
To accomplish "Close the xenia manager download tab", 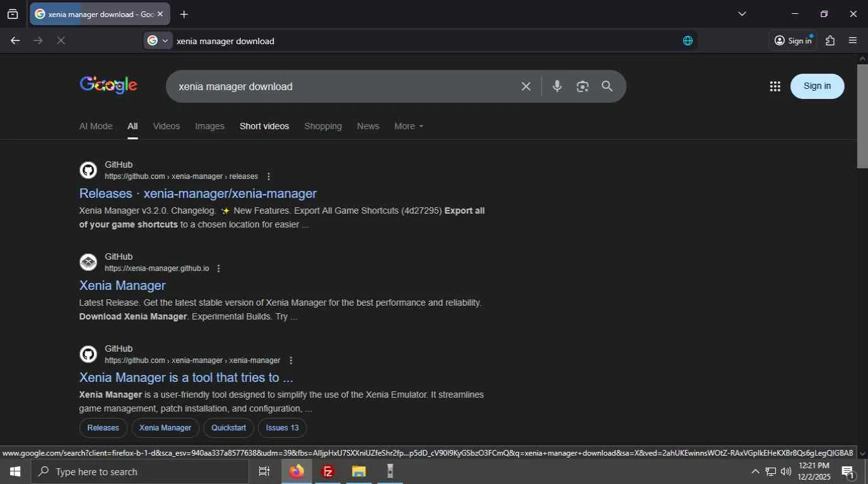I will (160, 14).
